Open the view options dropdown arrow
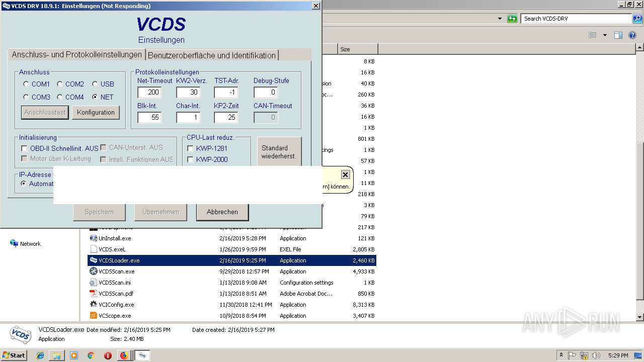Viewport: 644px width, 362px height. coord(605,35)
